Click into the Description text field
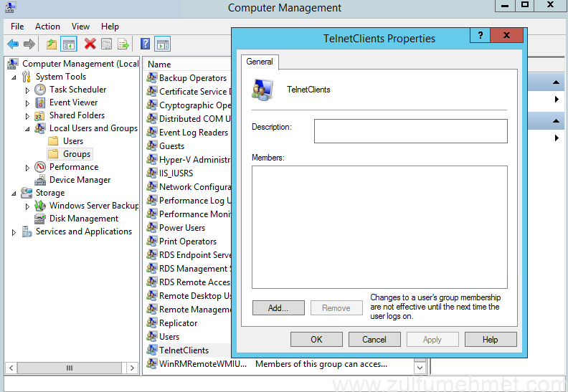Screen dimensions: 568x392 [x=410, y=131]
